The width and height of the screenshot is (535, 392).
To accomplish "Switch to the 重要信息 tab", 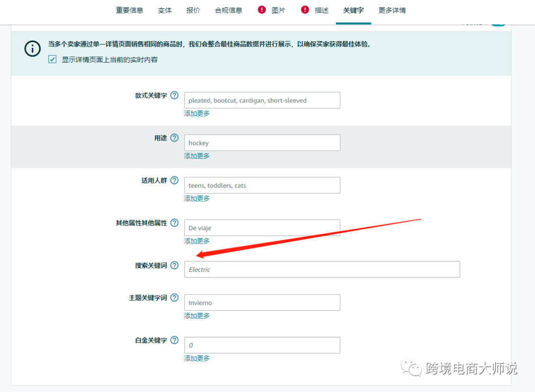I will [129, 9].
